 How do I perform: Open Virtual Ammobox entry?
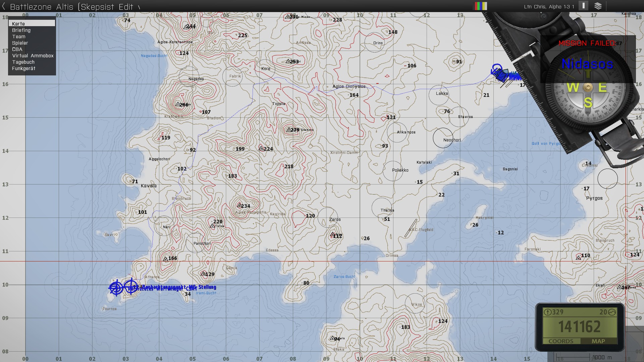click(33, 56)
